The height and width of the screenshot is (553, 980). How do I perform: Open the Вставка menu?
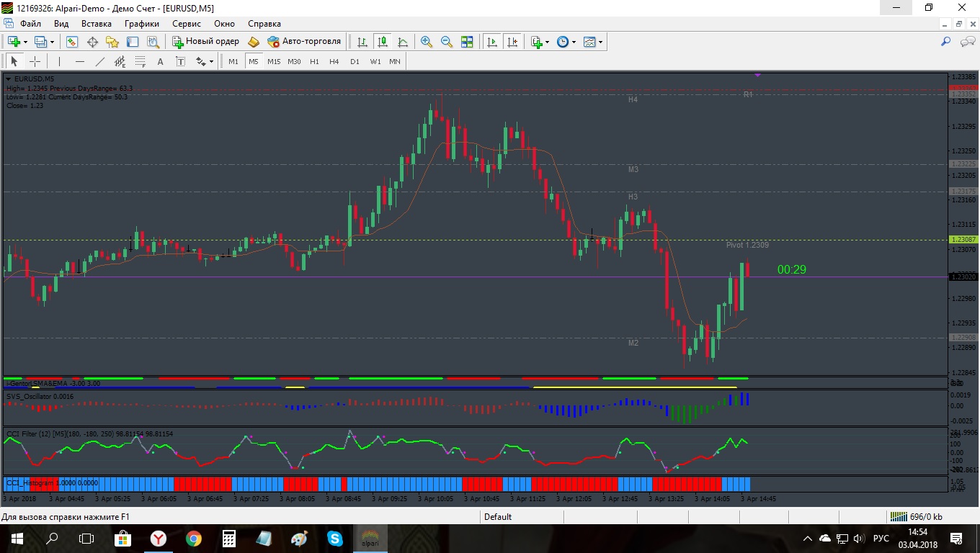97,24
